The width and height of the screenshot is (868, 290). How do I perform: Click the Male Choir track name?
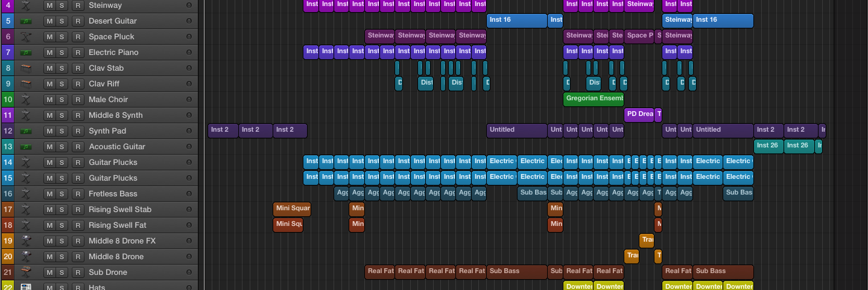pyautogui.click(x=109, y=99)
